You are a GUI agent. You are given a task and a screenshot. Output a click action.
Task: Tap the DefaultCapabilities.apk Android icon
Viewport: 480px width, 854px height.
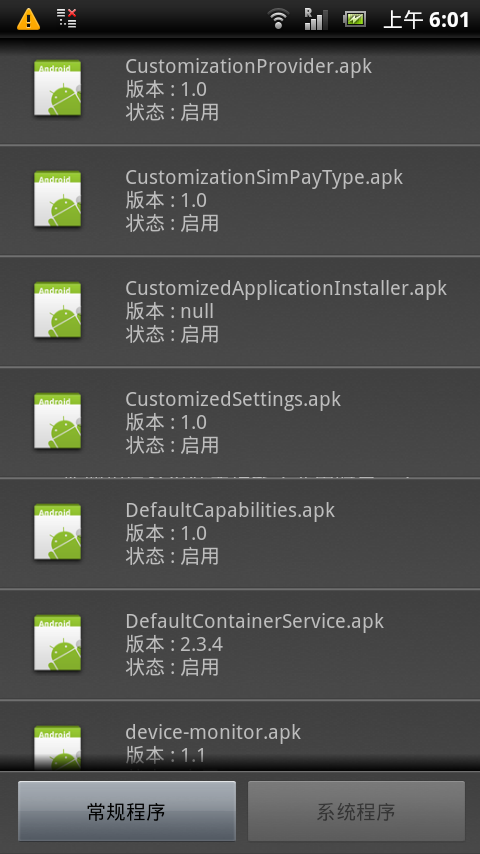[57, 532]
